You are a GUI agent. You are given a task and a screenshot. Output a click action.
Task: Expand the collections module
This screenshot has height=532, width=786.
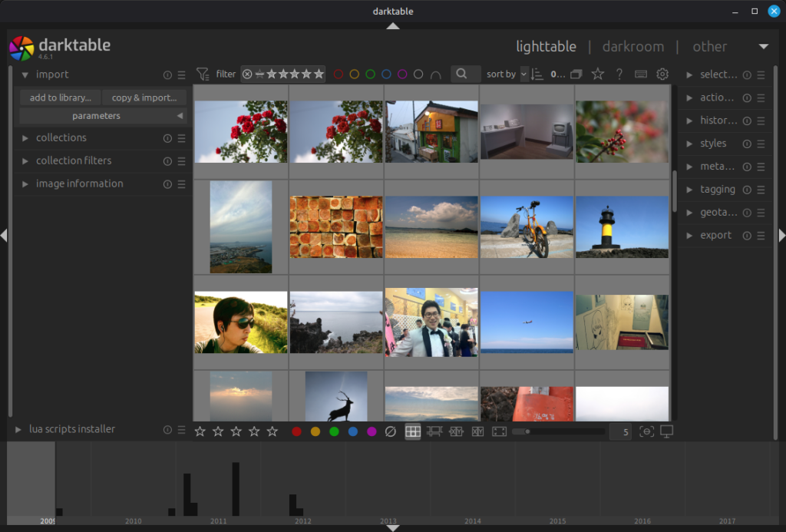(x=61, y=138)
